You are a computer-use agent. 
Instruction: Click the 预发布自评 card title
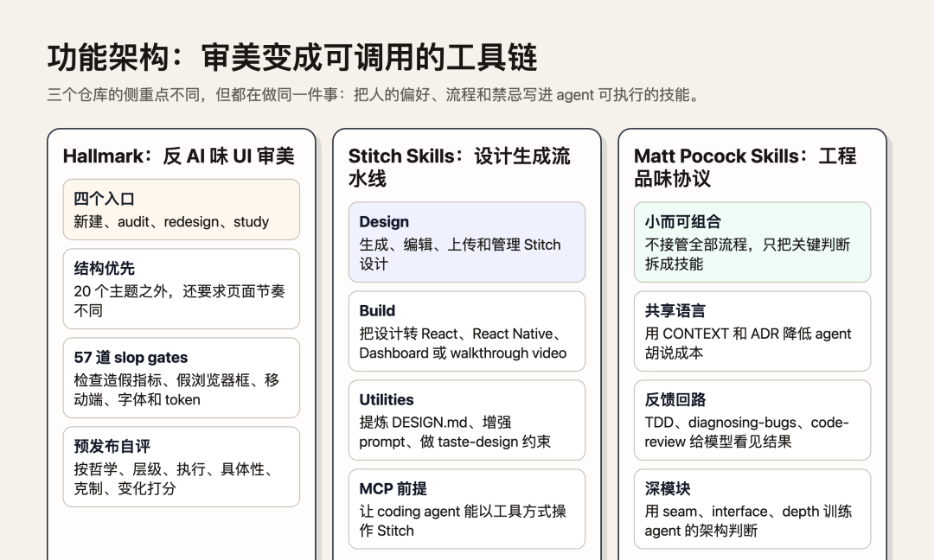pyautogui.click(x=112, y=446)
